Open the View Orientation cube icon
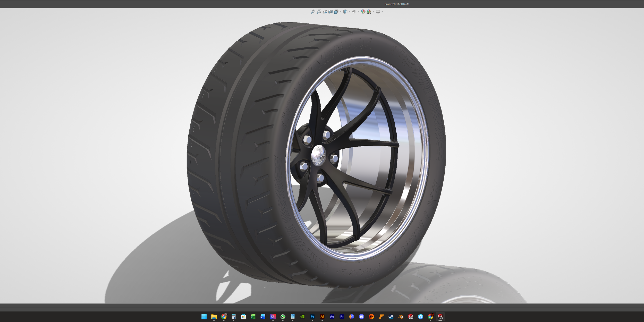The height and width of the screenshot is (322, 644). 336,12
